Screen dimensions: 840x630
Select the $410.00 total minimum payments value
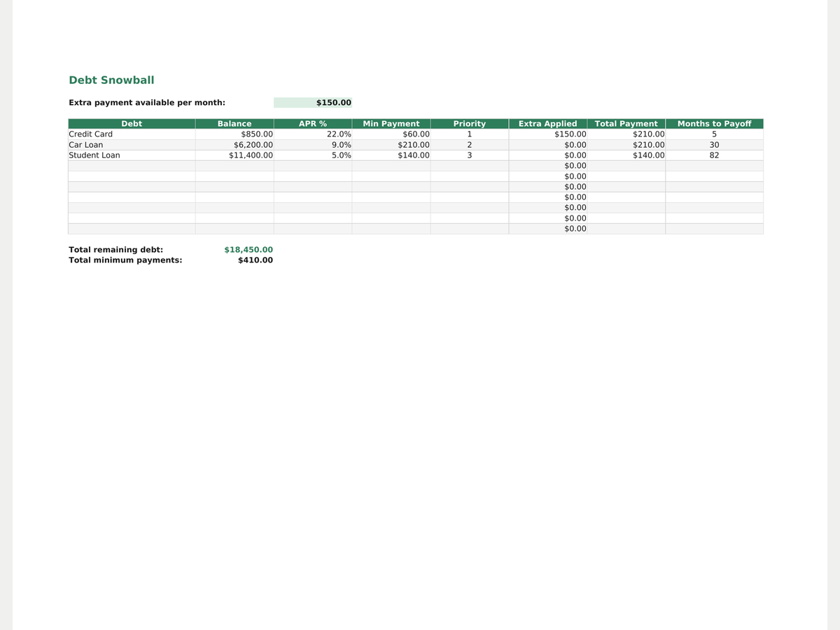point(255,260)
